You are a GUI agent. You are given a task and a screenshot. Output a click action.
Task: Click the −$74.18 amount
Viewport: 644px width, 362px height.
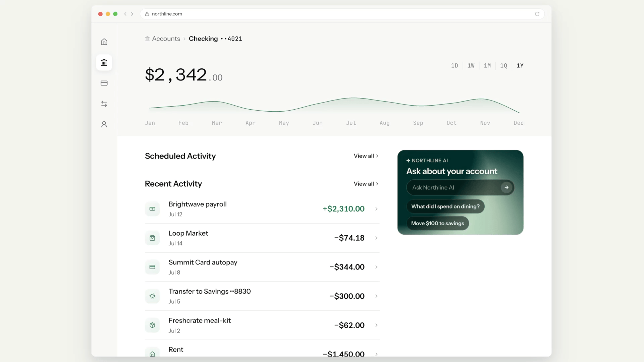tap(349, 238)
